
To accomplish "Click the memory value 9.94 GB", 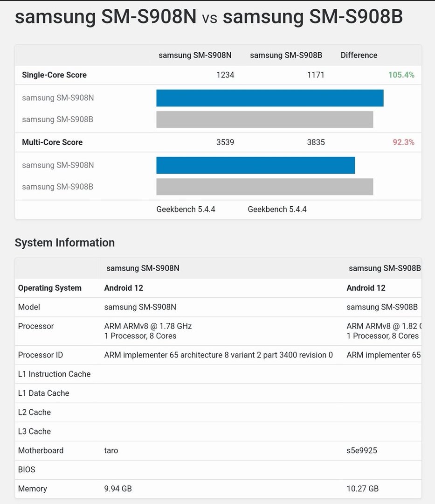I will 118,489.
